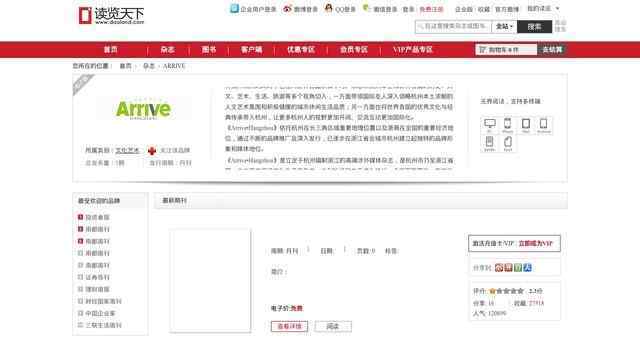
Task: Open 图书 in the navigation bar
Action: point(209,50)
